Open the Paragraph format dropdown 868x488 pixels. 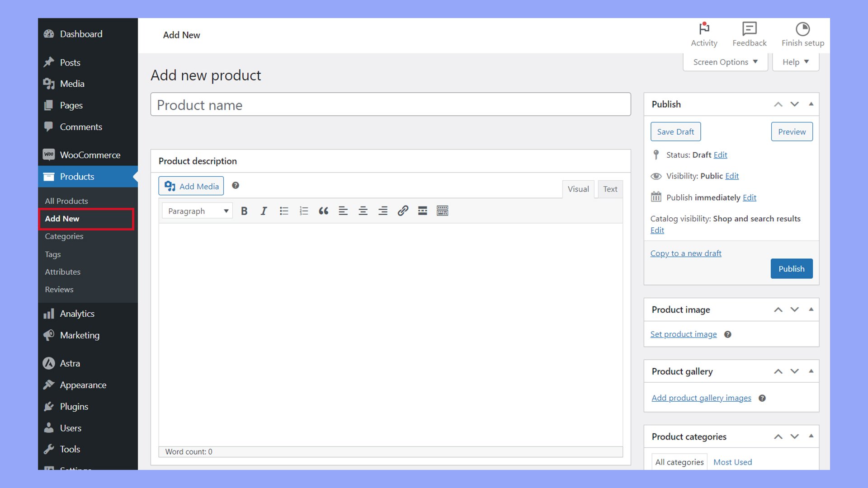pyautogui.click(x=198, y=211)
